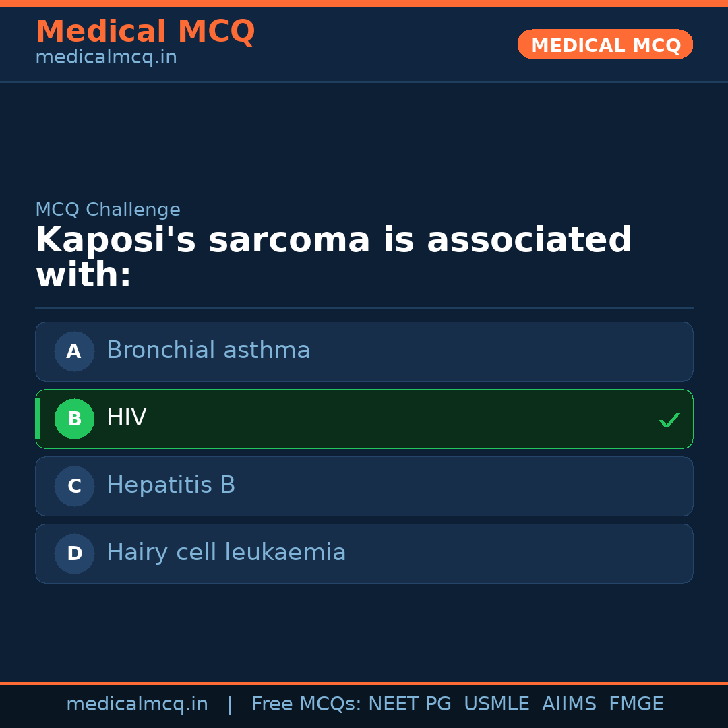
Task: Click the MCQ Challenge label
Action: coord(108,210)
